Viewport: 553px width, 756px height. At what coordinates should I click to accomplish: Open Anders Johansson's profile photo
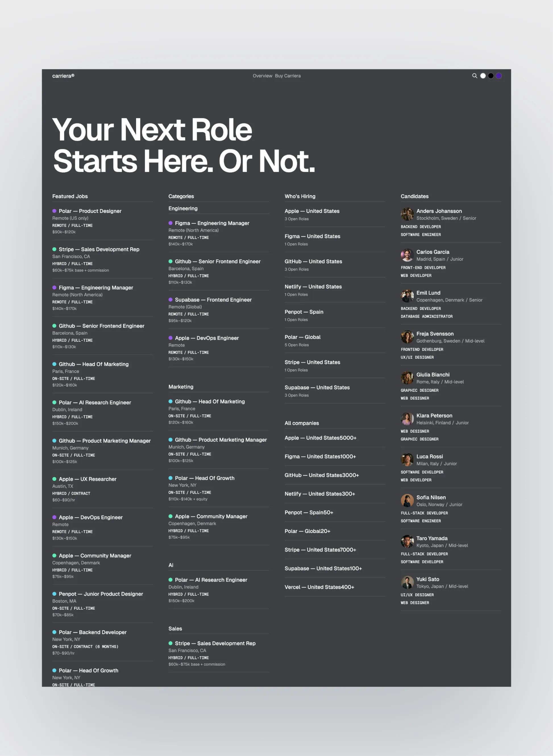[x=407, y=214]
